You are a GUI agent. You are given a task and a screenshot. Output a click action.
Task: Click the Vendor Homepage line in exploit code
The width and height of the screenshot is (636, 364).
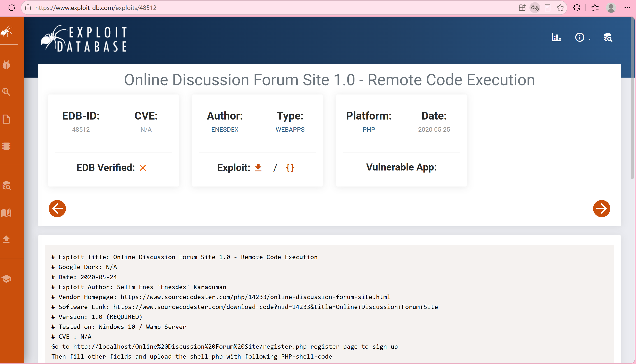(x=221, y=297)
